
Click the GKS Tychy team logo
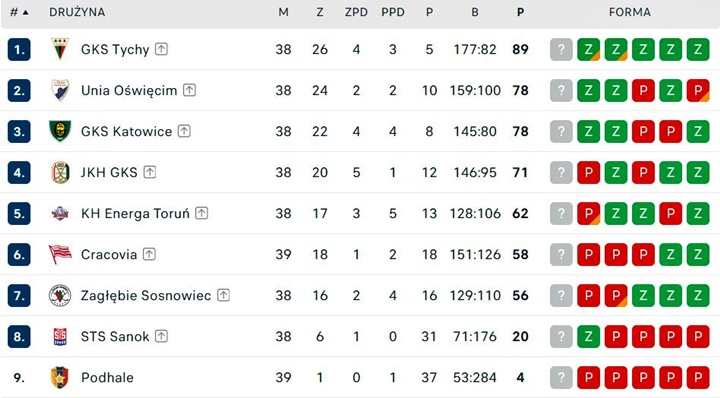(60, 49)
